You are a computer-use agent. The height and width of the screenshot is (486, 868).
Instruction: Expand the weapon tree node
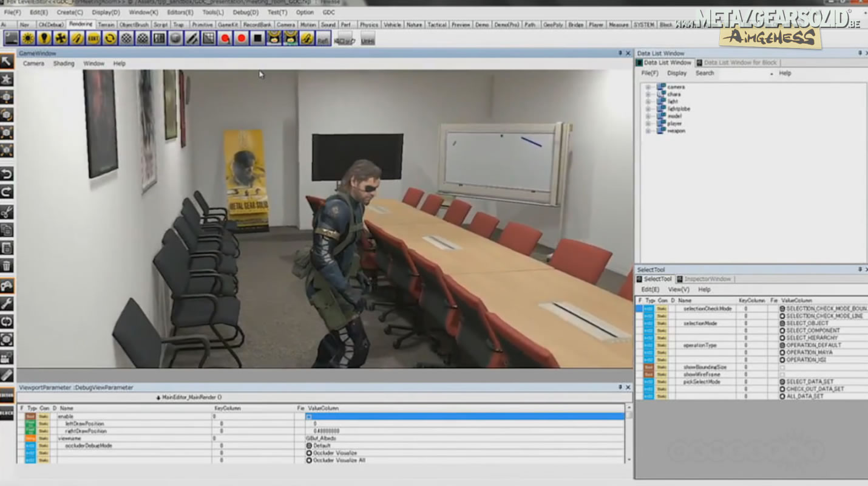pyautogui.click(x=648, y=131)
